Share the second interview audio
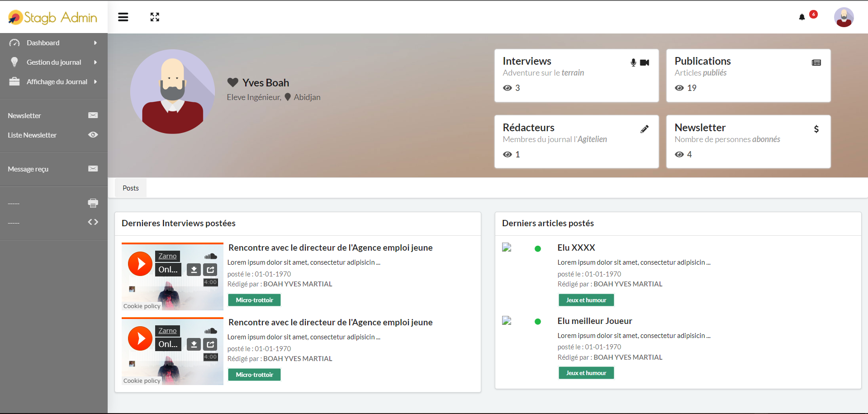868x414 pixels. point(210,344)
